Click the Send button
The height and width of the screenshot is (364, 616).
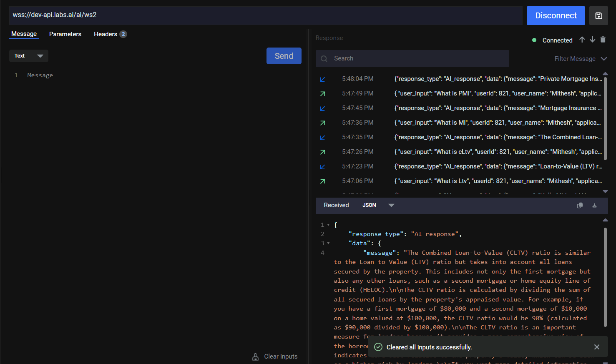(x=284, y=56)
